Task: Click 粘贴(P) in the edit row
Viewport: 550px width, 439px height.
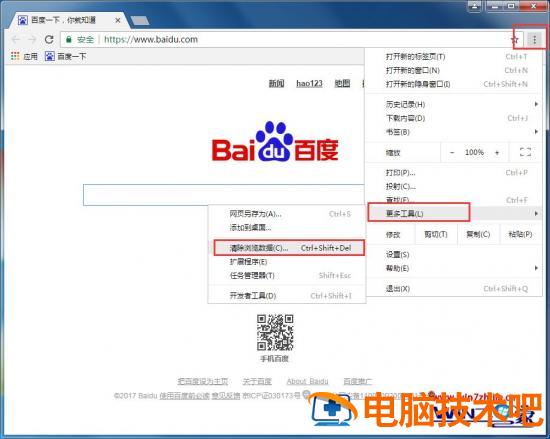Action: point(521,234)
